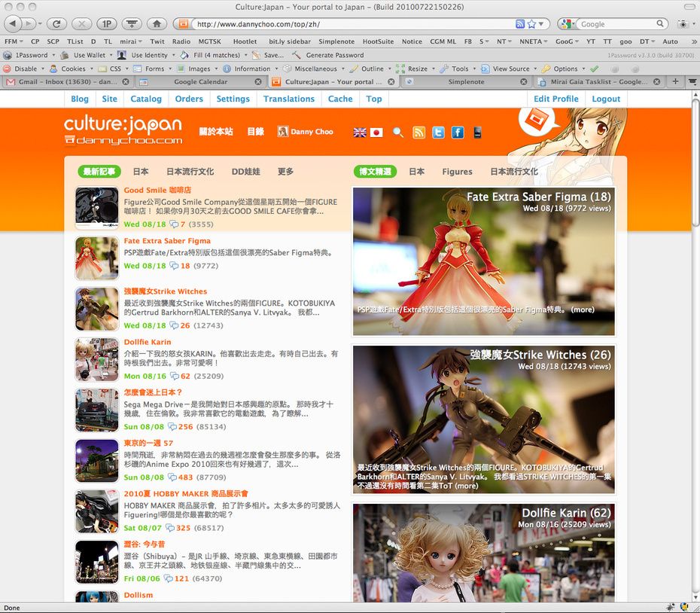Open the Blog admin link
The width and height of the screenshot is (700, 613).
(80, 99)
